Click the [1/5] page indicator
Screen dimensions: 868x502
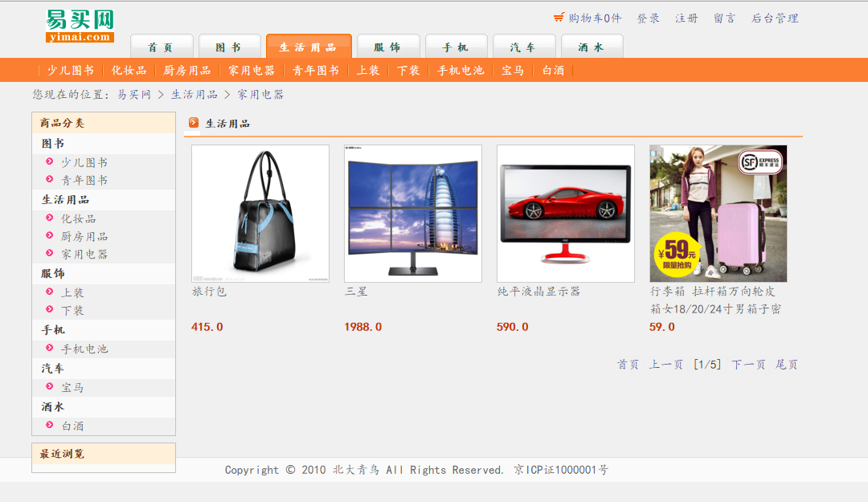tap(707, 364)
